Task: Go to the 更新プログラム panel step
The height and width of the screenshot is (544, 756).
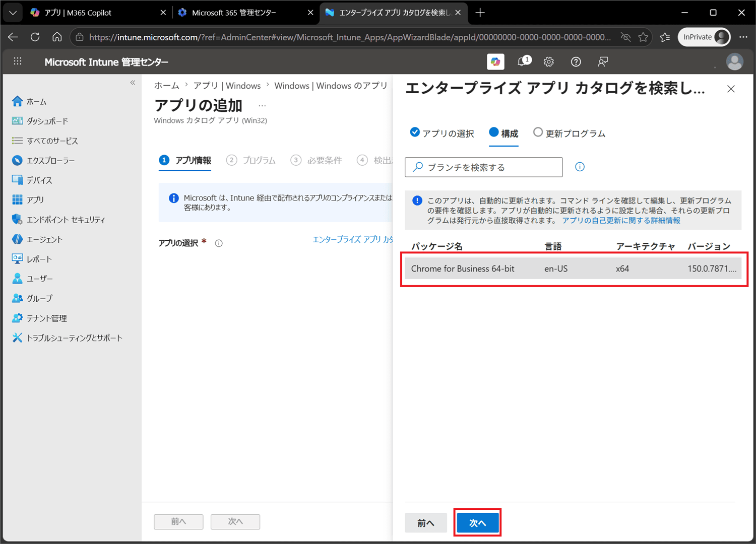Action: [570, 133]
